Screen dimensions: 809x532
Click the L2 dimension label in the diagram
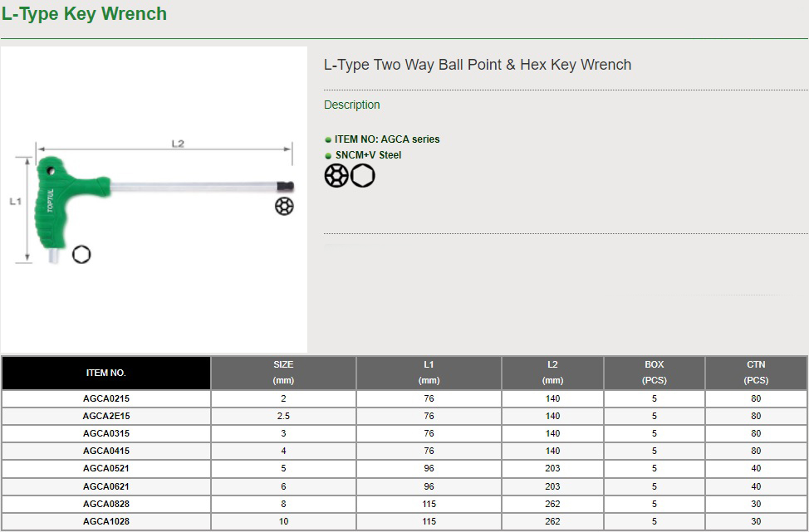(x=177, y=144)
